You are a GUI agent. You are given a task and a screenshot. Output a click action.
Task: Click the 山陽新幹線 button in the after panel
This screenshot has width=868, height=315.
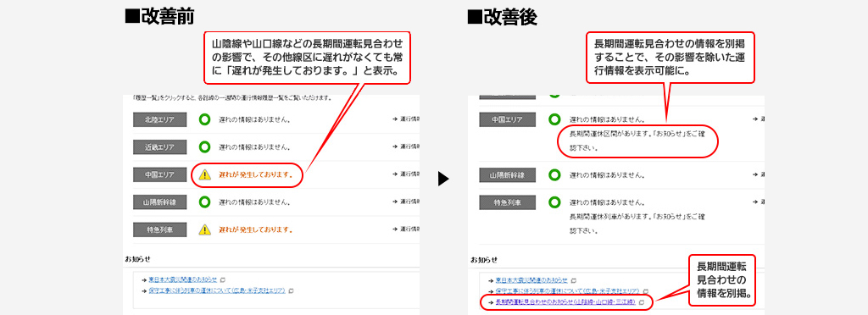[507, 175]
